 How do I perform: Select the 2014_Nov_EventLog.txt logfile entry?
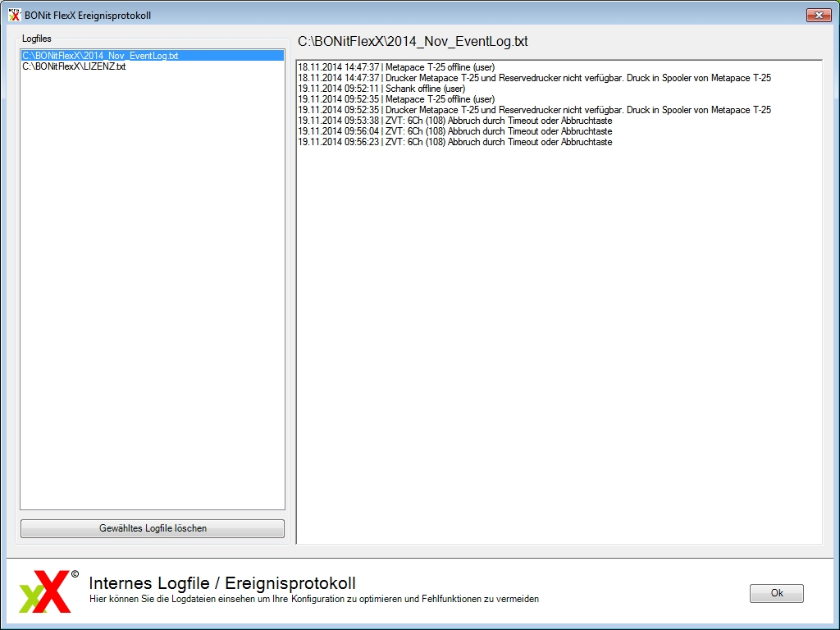(152, 56)
